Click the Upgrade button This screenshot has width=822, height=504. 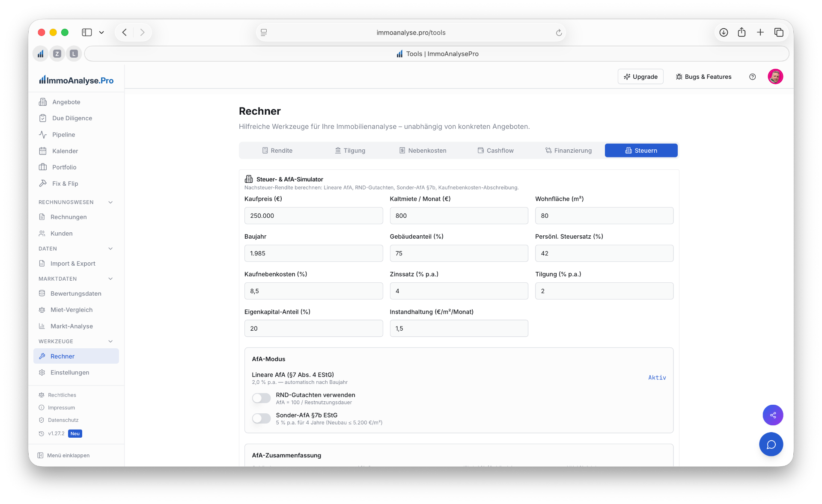click(640, 77)
